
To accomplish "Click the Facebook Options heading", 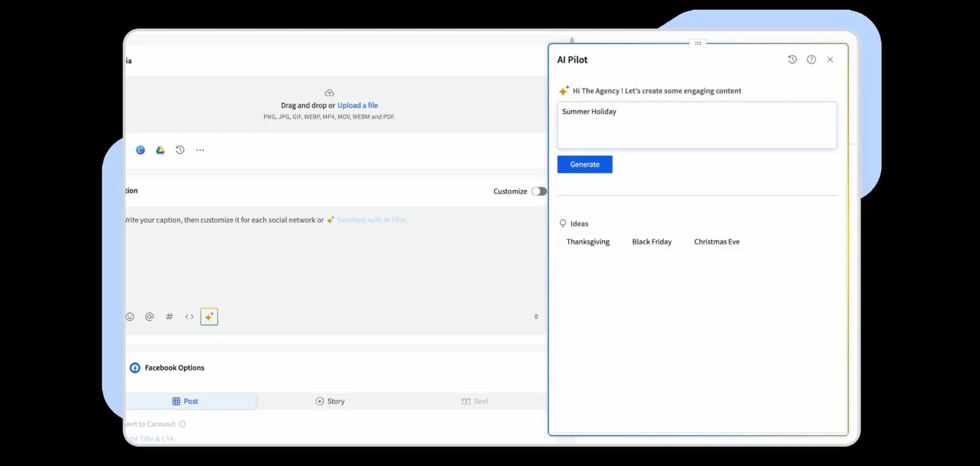I will (175, 368).
